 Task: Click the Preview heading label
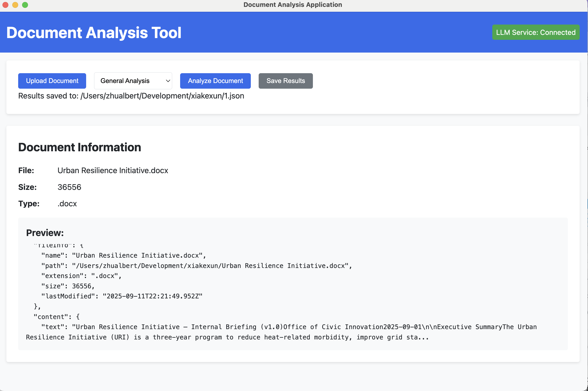tap(45, 233)
